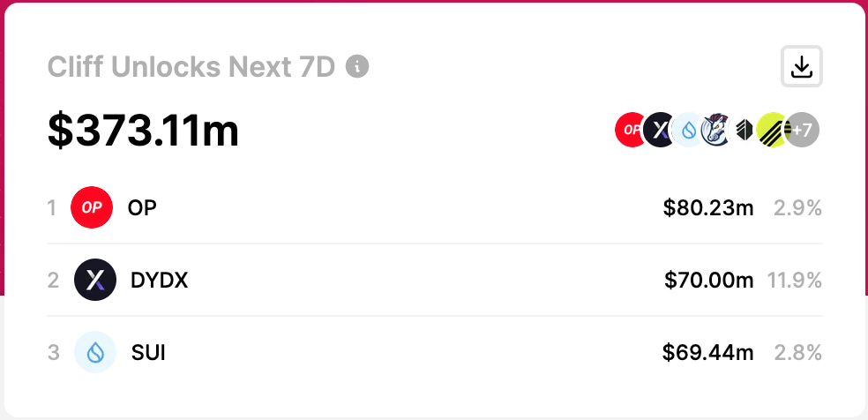Open the DYDX token name link
Viewport: 868px width, 420px height.
click(160, 280)
